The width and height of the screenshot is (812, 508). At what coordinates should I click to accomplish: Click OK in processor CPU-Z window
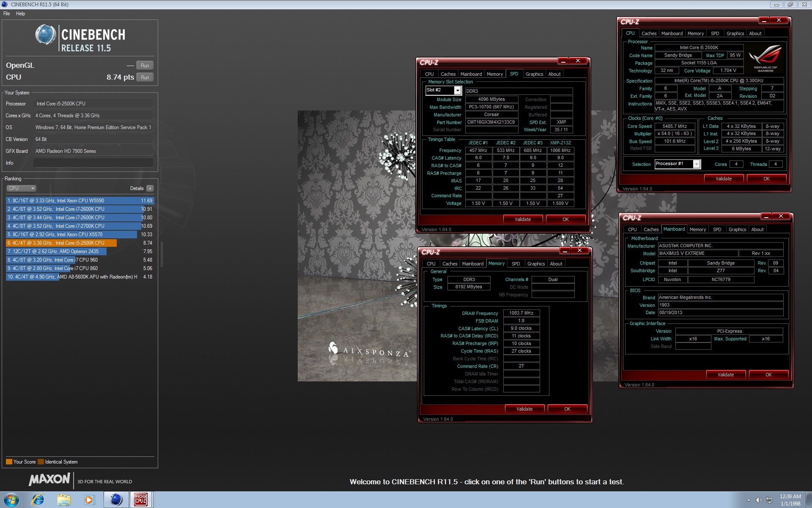pos(766,179)
